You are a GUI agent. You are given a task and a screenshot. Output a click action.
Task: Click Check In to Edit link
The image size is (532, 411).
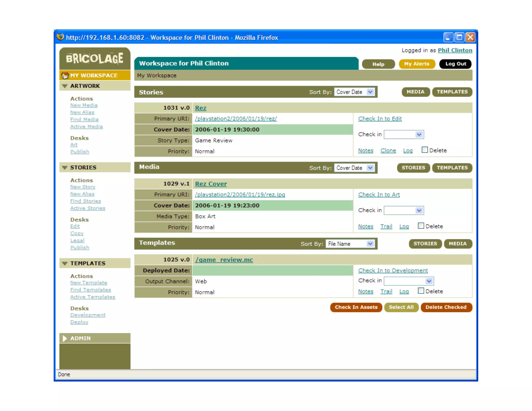tap(380, 119)
